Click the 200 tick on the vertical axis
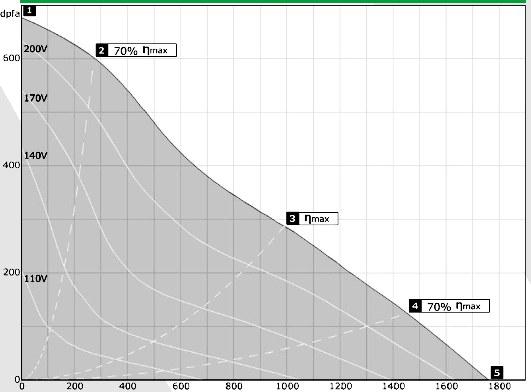 12,272
